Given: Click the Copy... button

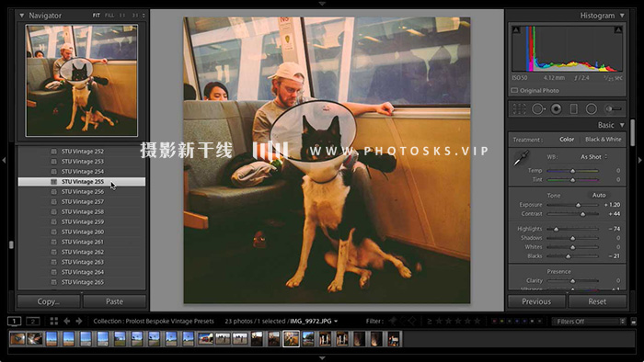Looking at the screenshot, I should point(49,301).
